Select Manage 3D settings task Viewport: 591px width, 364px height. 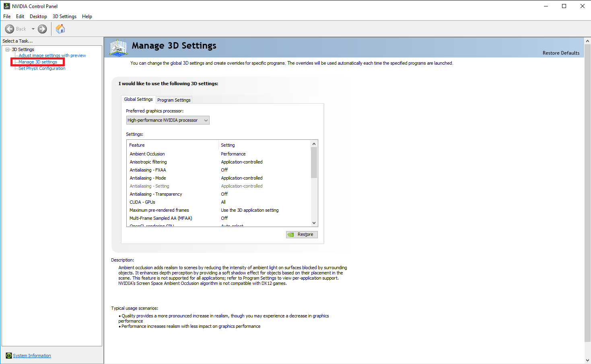pyautogui.click(x=38, y=62)
